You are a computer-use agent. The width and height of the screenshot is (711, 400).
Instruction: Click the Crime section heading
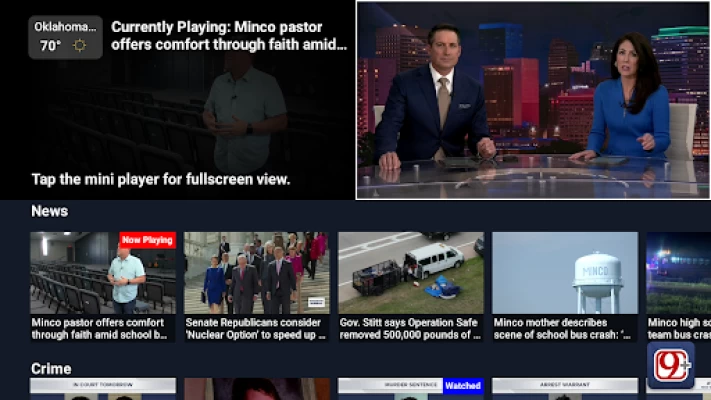(51, 368)
